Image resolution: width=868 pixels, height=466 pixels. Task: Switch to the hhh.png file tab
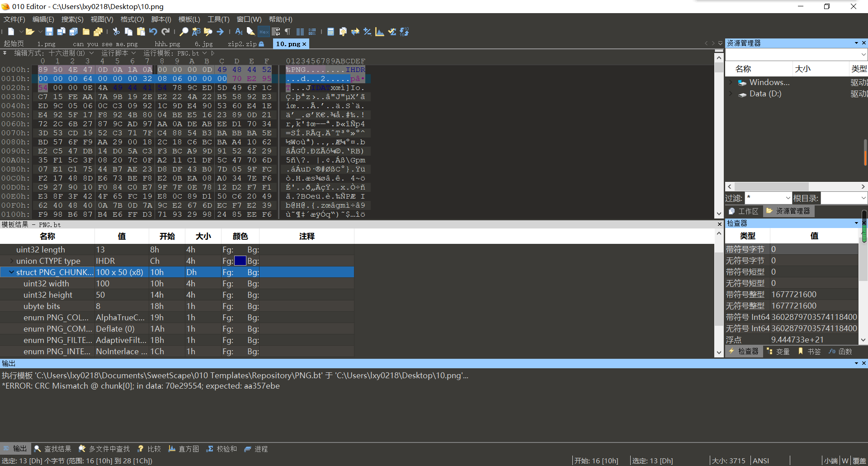[x=167, y=44]
